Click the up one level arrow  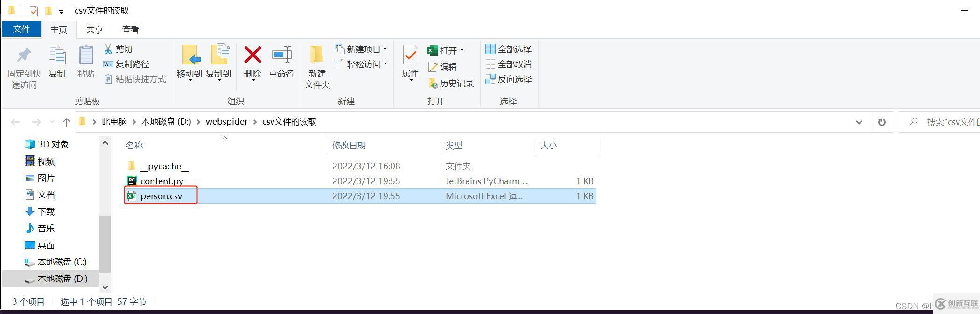pyautogui.click(x=67, y=122)
